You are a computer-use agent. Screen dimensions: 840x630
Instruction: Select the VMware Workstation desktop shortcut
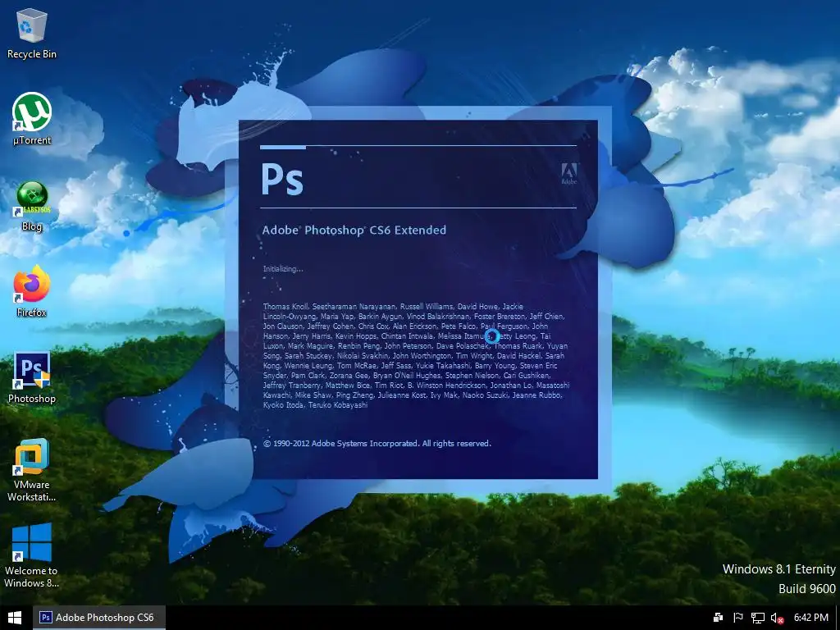[32, 470]
